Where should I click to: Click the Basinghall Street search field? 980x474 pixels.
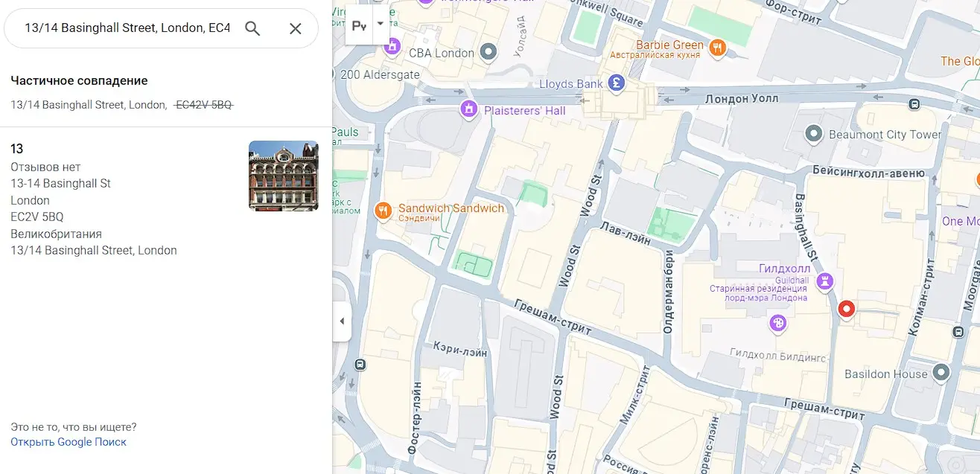pyautogui.click(x=127, y=28)
